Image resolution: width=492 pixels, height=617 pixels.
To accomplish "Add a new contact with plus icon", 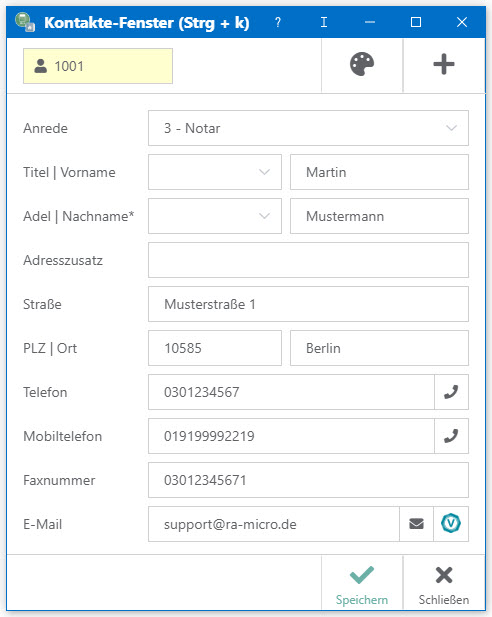I will point(444,65).
